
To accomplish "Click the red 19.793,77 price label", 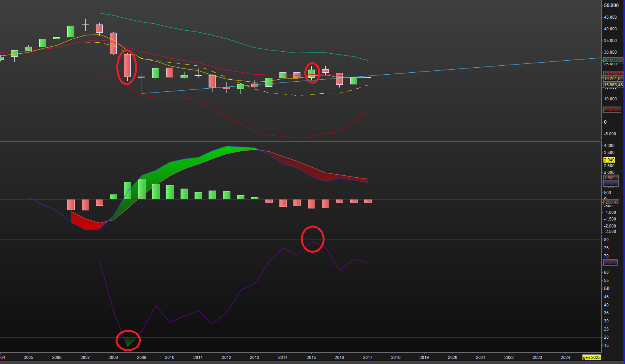I will pyautogui.click(x=613, y=74).
